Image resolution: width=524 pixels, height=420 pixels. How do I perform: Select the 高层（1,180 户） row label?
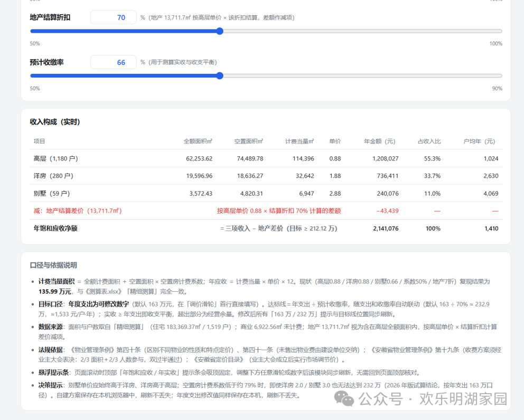(x=55, y=159)
